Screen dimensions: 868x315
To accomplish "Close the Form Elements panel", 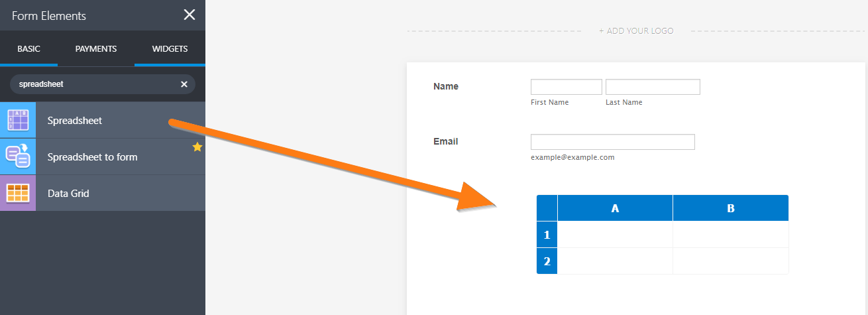I will 190,15.
